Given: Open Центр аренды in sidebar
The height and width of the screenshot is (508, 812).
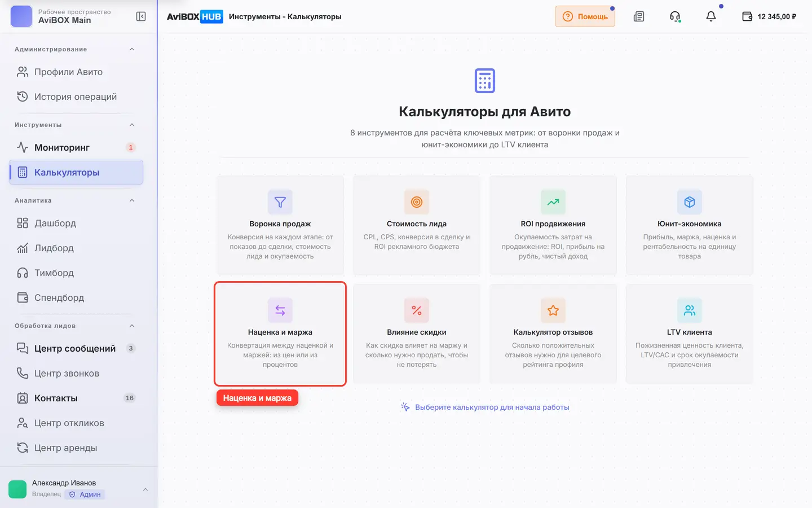Looking at the screenshot, I should point(76,448).
